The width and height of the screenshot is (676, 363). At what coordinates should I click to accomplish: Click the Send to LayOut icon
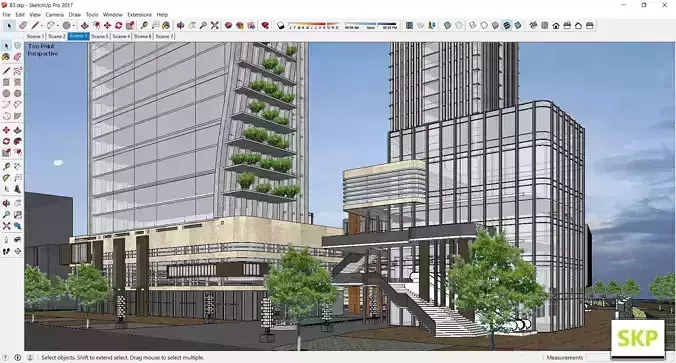251,25
